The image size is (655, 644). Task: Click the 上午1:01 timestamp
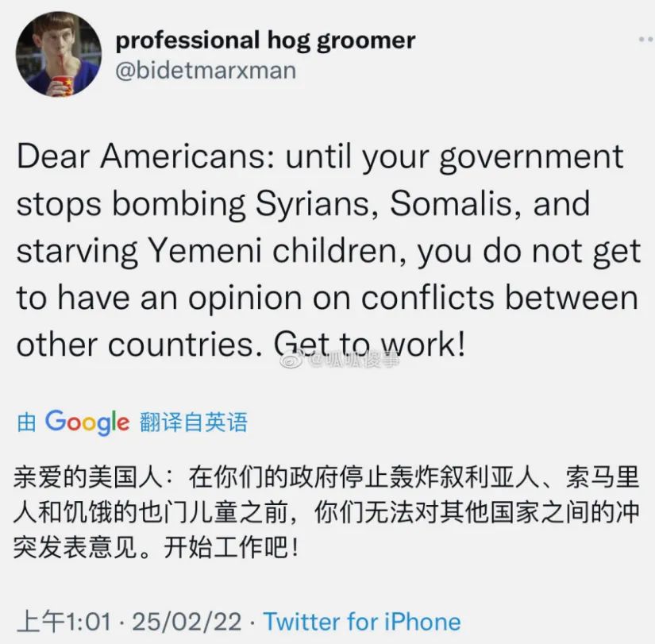pos(64,622)
